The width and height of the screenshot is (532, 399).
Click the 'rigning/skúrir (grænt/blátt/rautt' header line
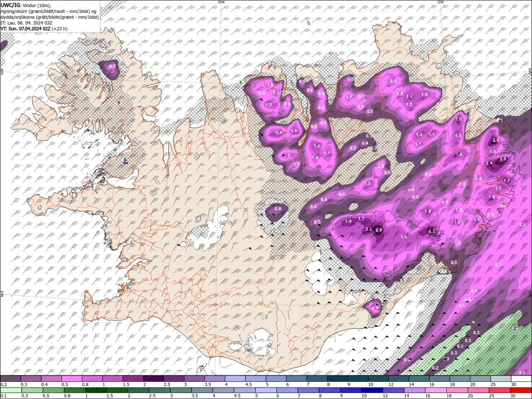pyautogui.click(x=49, y=11)
